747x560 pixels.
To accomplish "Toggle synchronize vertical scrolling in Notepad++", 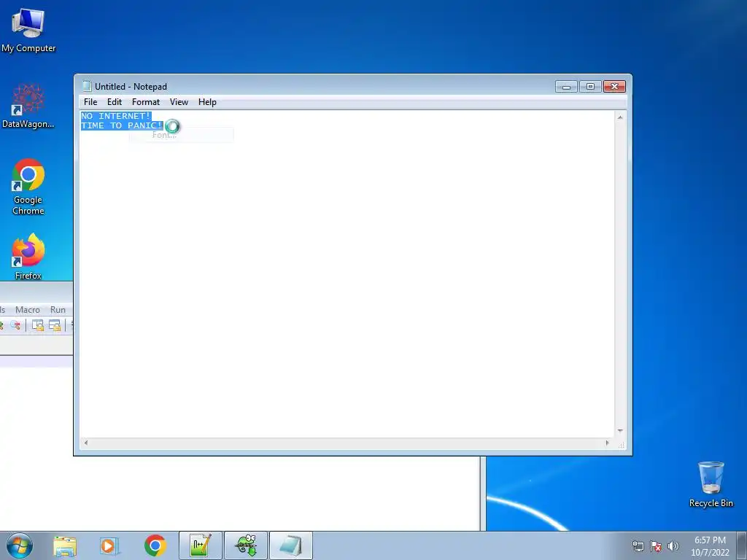I will [37, 325].
